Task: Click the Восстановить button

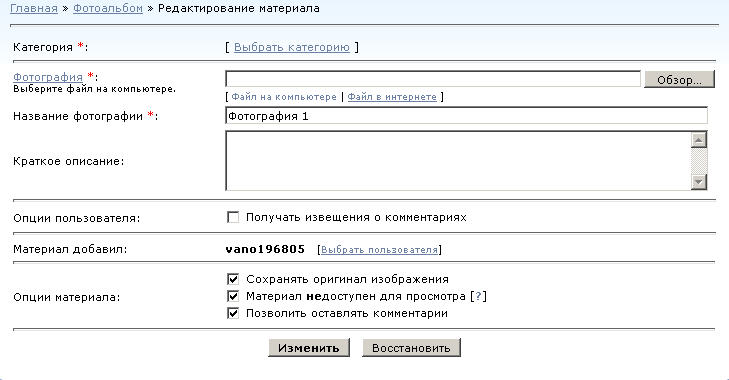Action: click(411, 348)
